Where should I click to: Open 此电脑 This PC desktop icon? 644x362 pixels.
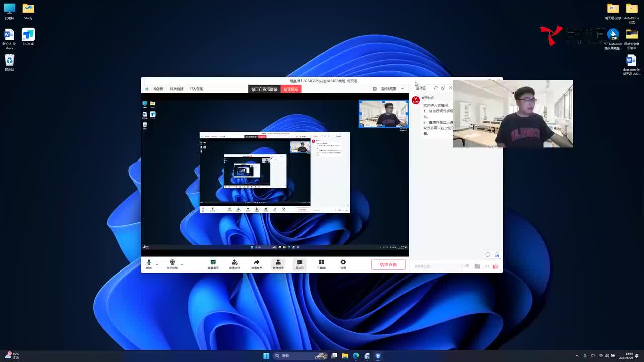[x=9, y=11]
